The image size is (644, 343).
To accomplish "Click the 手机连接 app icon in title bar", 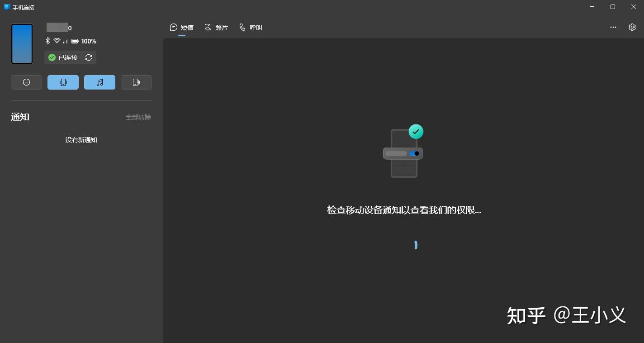I will [x=7, y=7].
